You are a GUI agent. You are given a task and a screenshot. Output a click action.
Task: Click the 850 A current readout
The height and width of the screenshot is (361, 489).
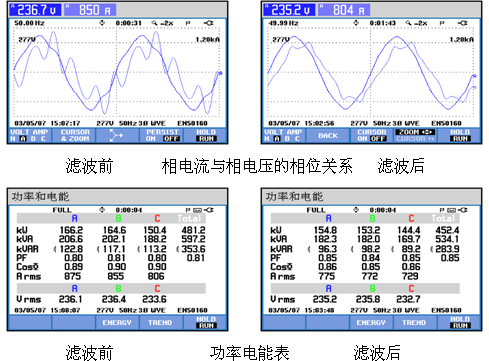click(x=90, y=10)
